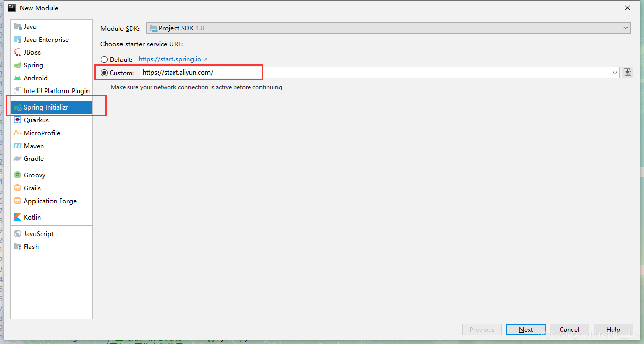Choose Application Forge module type
This screenshot has width=644, height=344.
click(51, 201)
